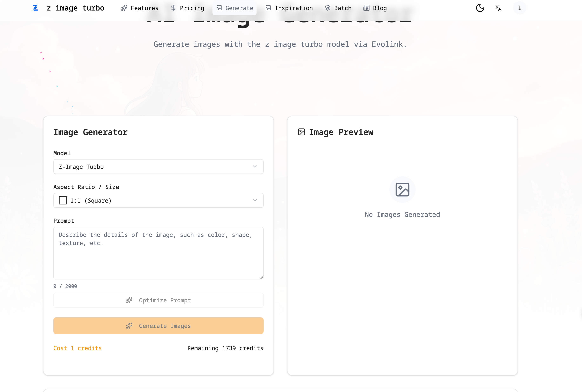Click sparkle icon on Generate Images
582x392 pixels.
[x=129, y=326]
